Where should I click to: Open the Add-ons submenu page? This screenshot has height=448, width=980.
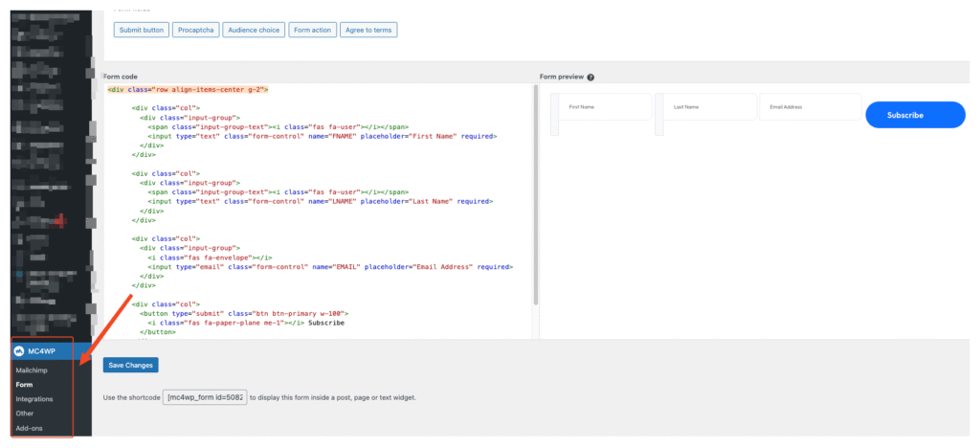click(x=29, y=428)
